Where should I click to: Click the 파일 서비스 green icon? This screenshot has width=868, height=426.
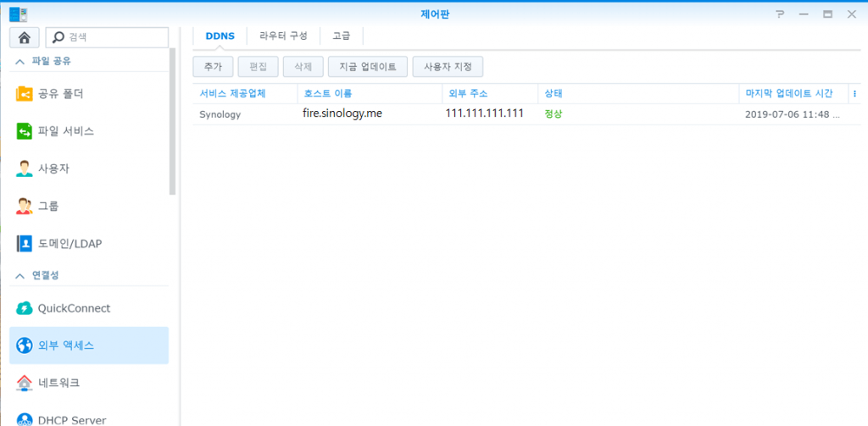click(x=25, y=131)
